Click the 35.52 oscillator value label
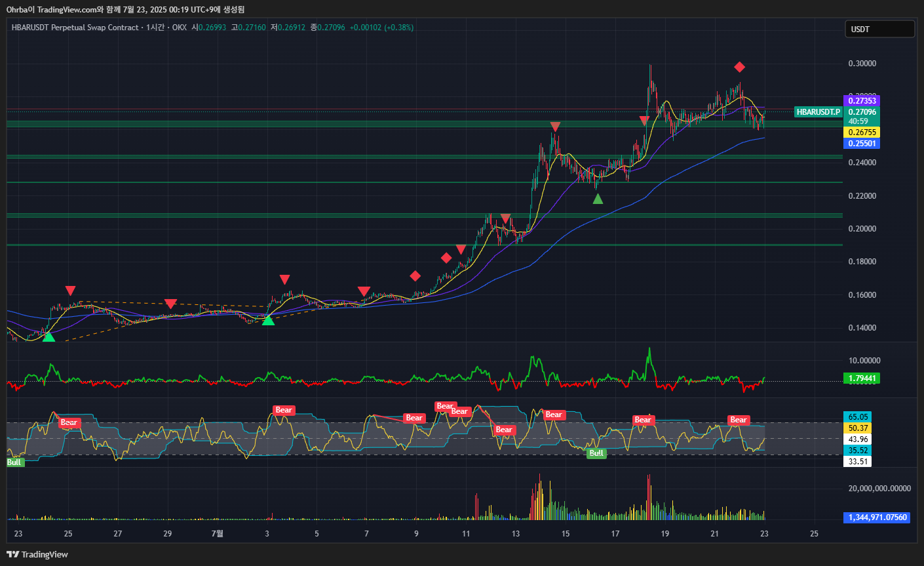 pyautogui.click(x=858, y=451)
